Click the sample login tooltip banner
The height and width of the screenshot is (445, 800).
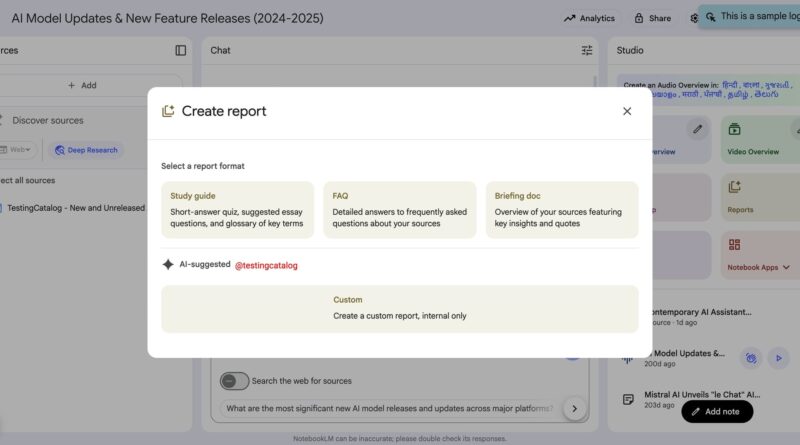(749, 16)
